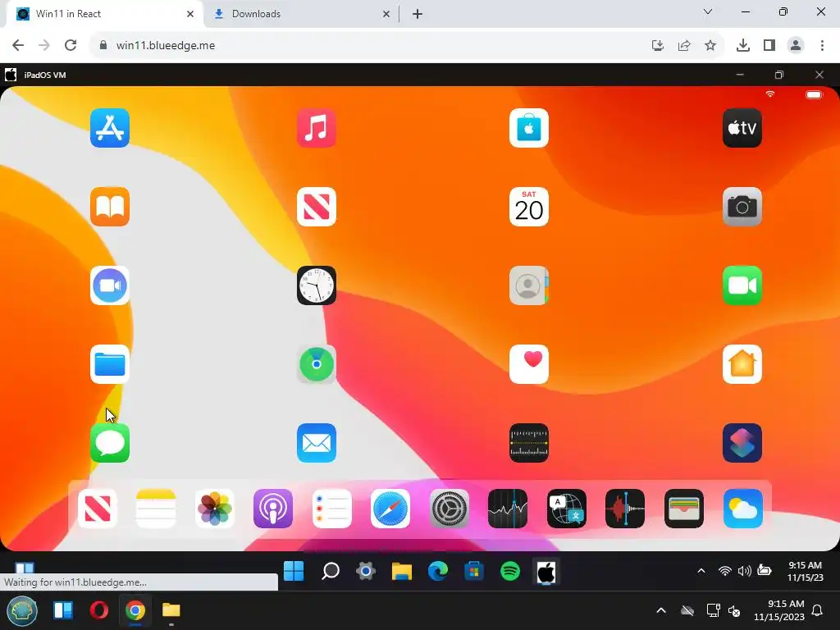Open Settings gear in Win11 web taskbar
The width and height of the screenshot is (840, 630).
click(366, 571)
